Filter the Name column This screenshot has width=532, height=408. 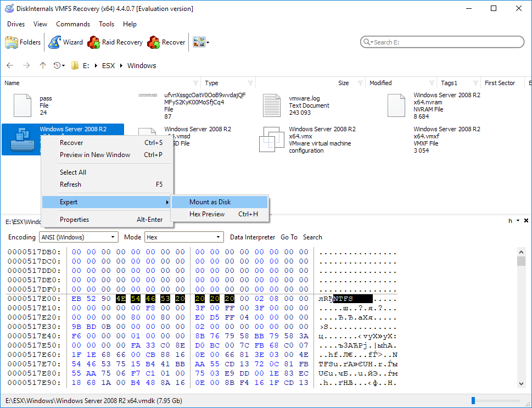click(195, 83)
